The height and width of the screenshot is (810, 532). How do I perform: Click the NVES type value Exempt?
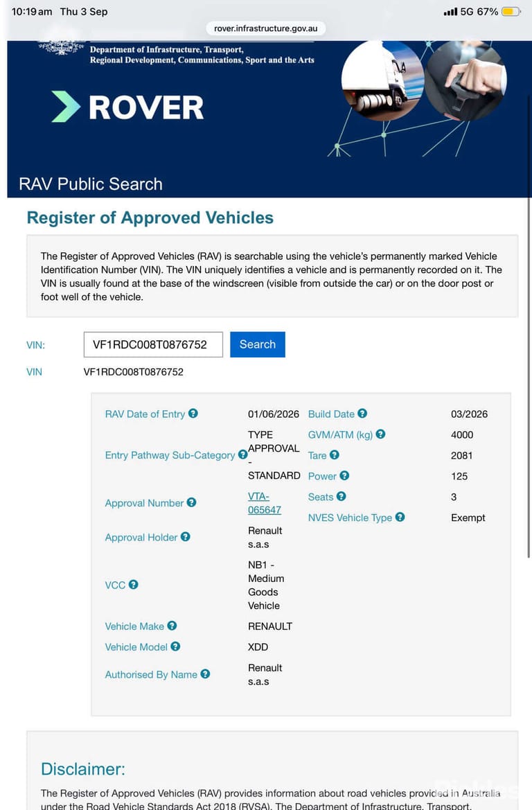click(x=468, y=518)
